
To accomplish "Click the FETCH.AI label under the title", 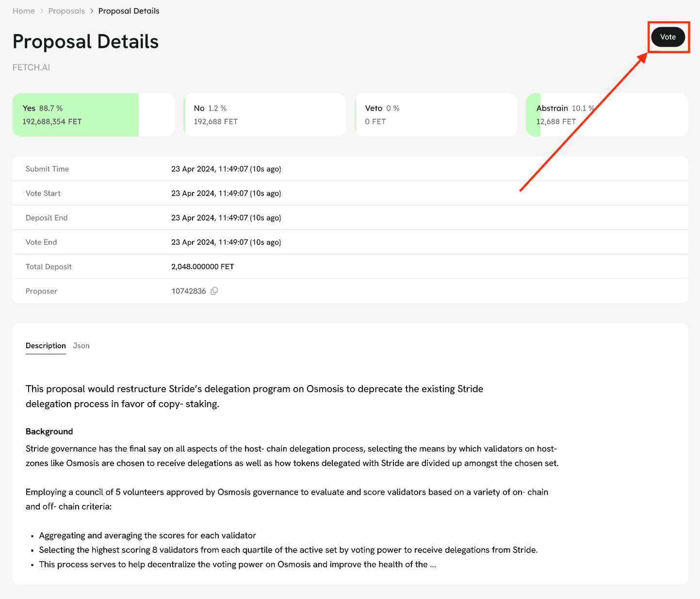I will coord(31,67).
